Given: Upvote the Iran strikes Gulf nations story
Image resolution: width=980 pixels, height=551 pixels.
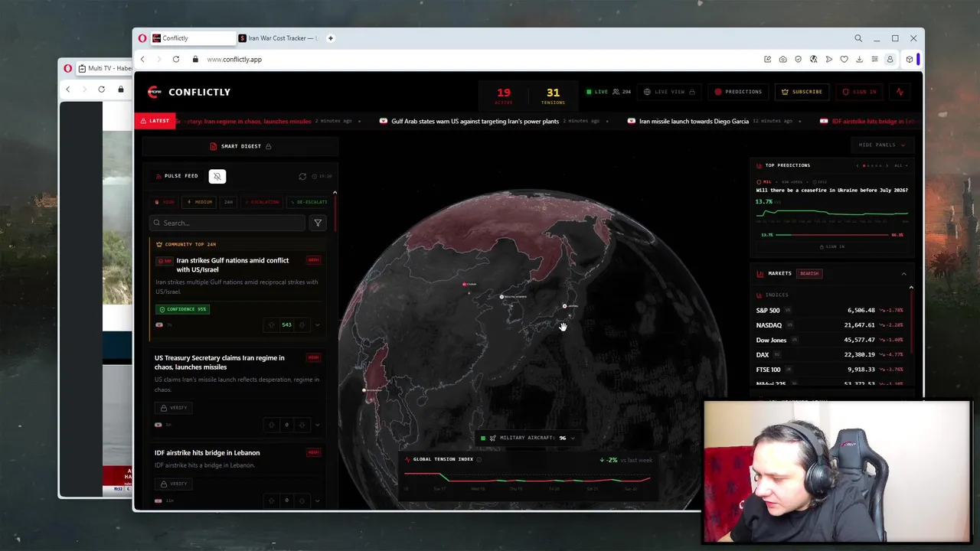Looking at the screenshot, I should point(271,324).
